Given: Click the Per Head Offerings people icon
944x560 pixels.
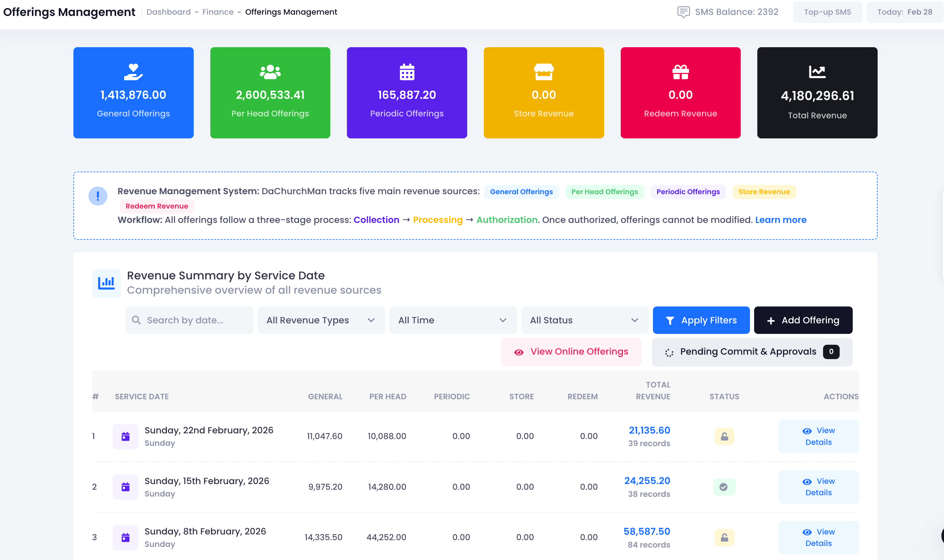Looking at the screenshot, I should 270,72.
